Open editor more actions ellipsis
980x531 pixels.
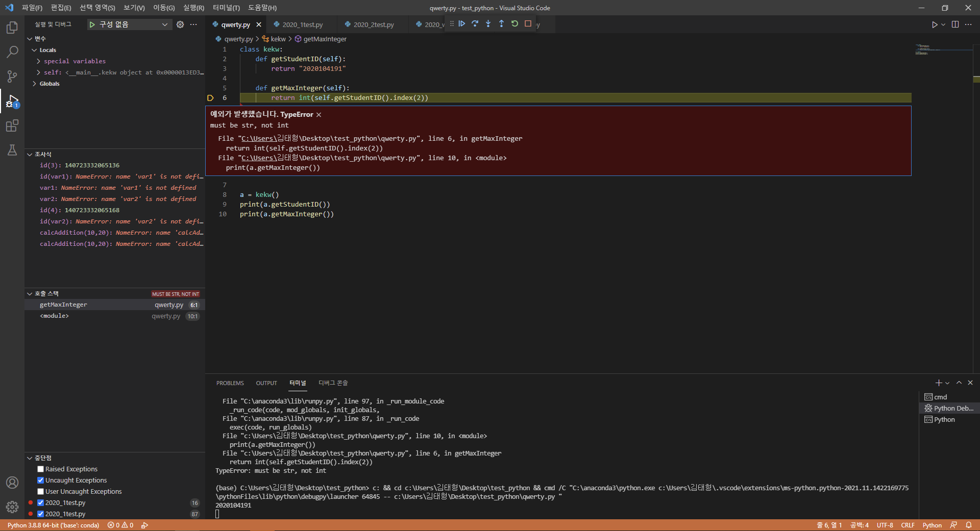pyautogui.click(x=968, y=24)
